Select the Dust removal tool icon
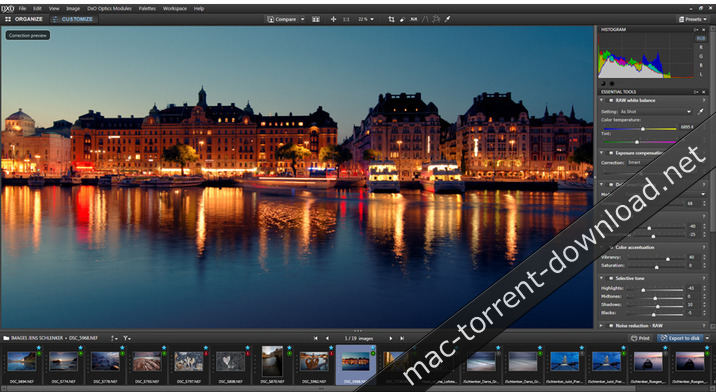 pyautogui.click(x=402, y=19)
